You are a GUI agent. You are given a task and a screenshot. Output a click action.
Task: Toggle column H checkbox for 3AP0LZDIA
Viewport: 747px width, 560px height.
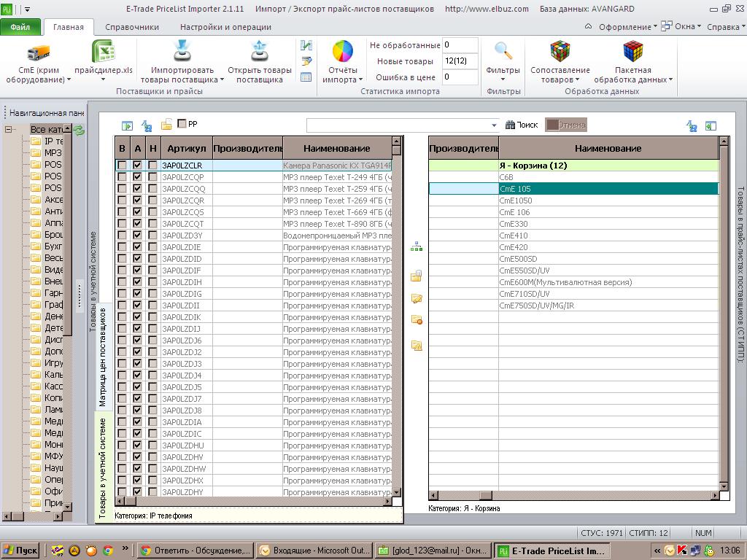152,422
